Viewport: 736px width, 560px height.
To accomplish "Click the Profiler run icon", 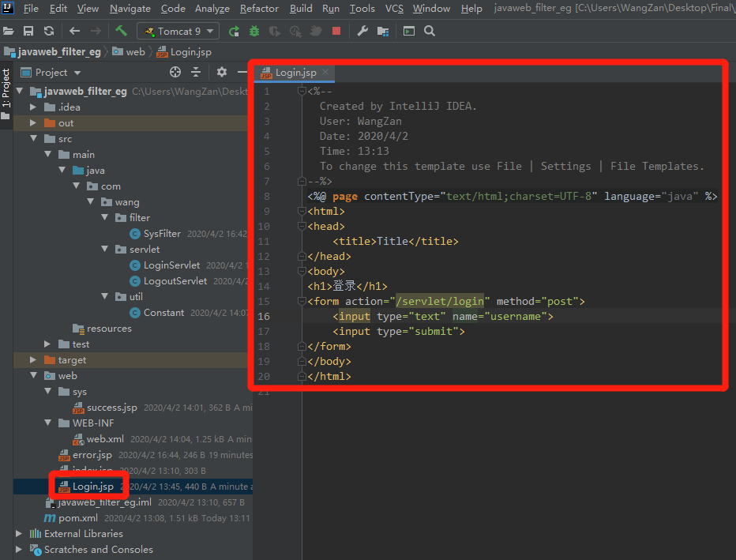I will [295, 32].
